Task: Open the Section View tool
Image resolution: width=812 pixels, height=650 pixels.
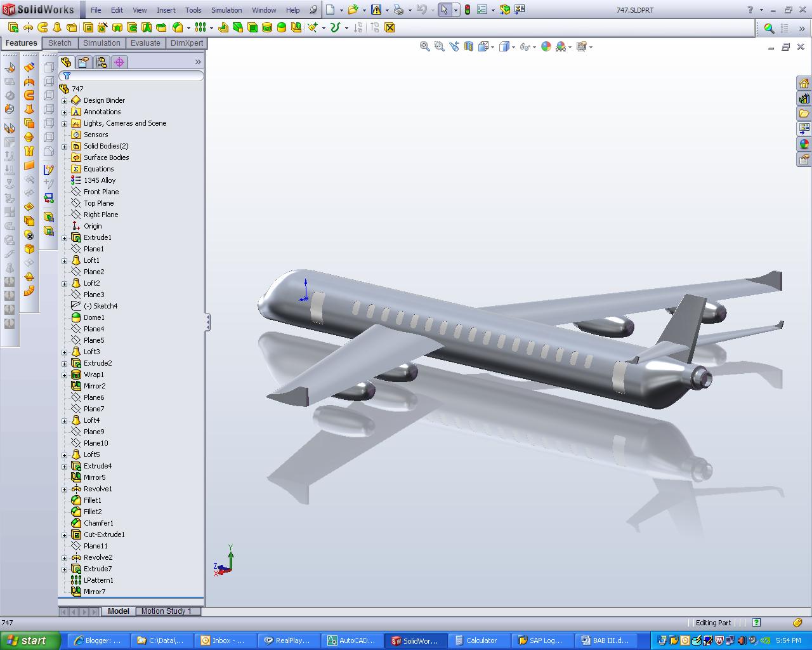Action: pyautogui.click(x=468, y=46)
